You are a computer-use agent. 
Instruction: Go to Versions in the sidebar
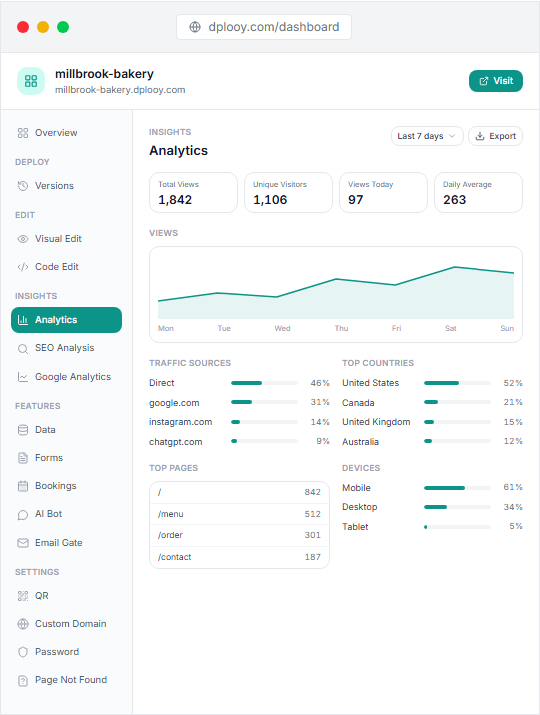[67, 186]
